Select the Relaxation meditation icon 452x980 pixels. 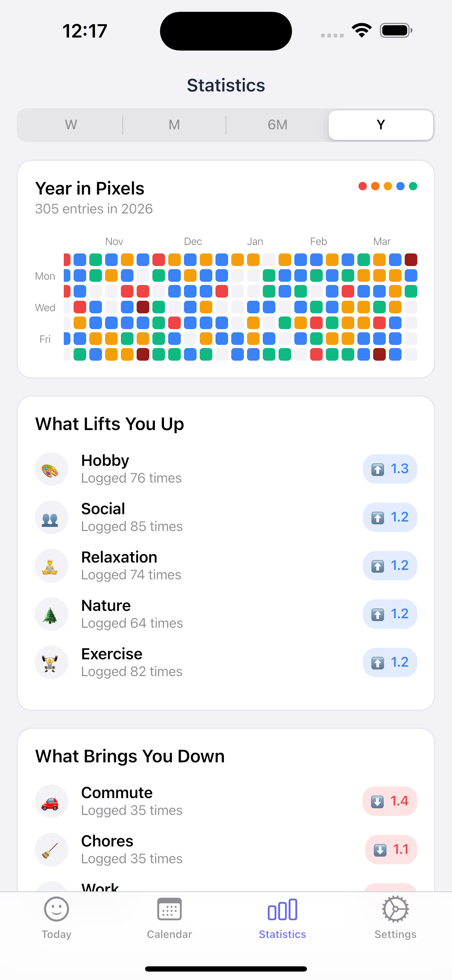click(52, 566)
